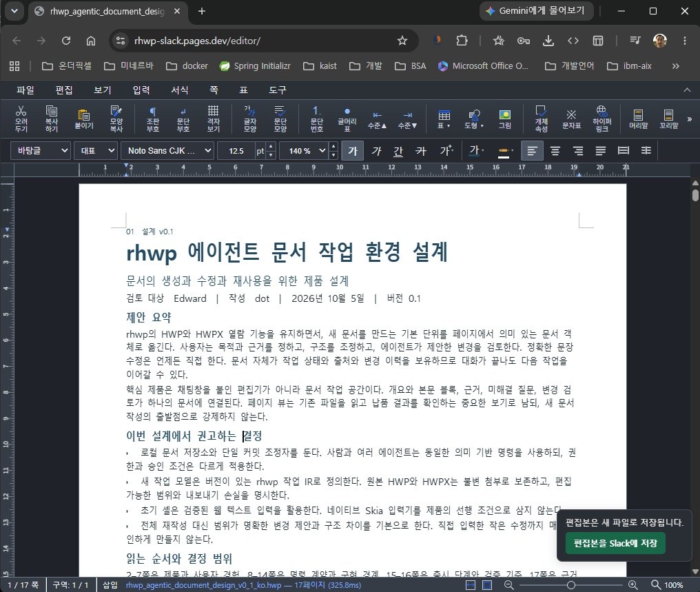Collapse the ribbon with the up chevron
Screen dimensions: 700x592
pos(687,90)
